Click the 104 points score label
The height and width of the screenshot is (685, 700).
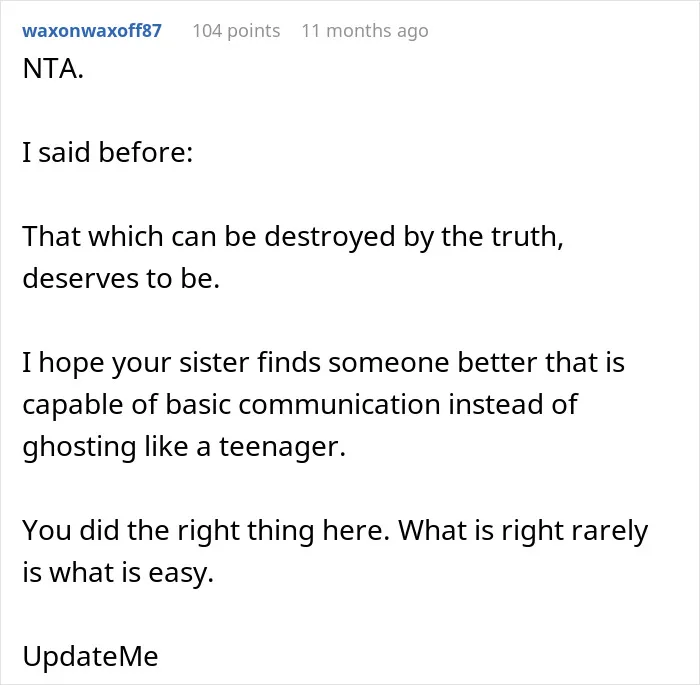(x=236, y=31)
